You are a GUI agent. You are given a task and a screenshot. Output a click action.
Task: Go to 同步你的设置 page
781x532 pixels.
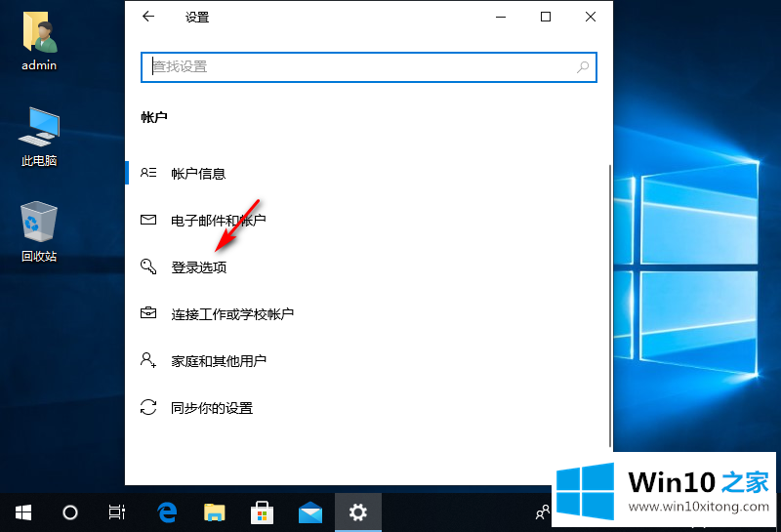coord(212,408)
